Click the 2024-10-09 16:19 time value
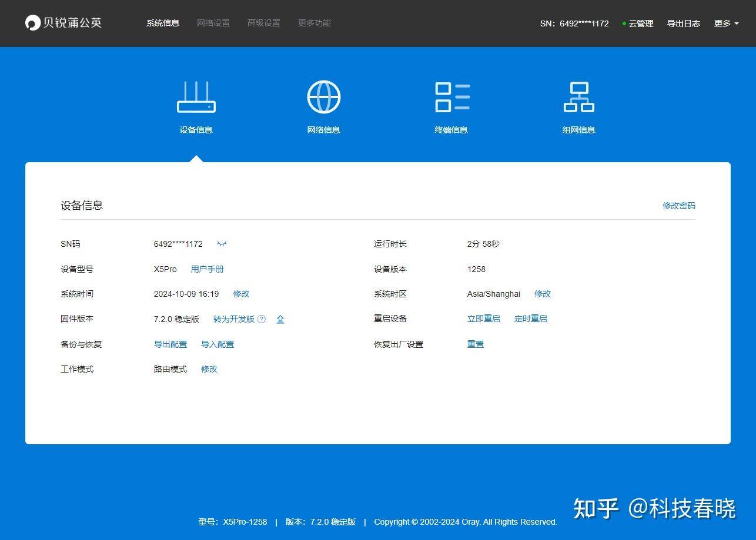 click(x=186, y=294)
